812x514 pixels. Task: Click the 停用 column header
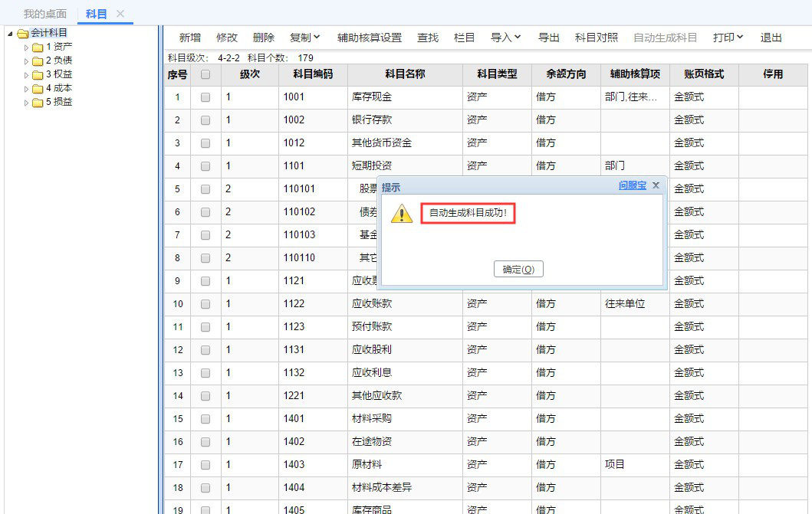pyautogui.click(x=773, y=74)
